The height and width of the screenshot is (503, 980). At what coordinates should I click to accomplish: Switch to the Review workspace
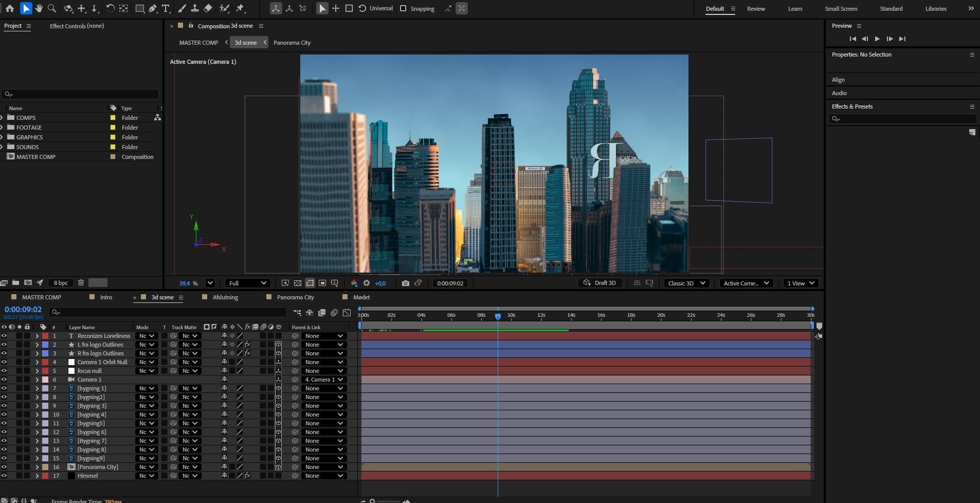point(756,9)
